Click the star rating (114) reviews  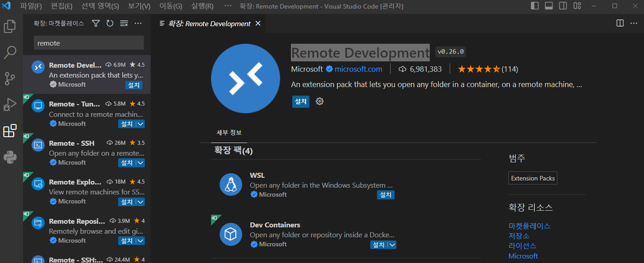pos(488,69)
